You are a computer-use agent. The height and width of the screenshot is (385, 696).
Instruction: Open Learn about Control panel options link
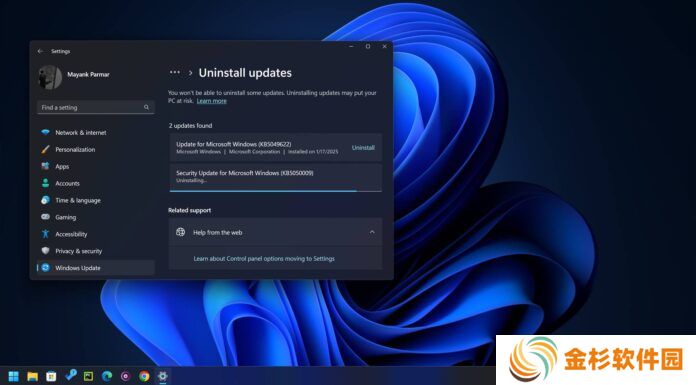(x=264, y=258)
